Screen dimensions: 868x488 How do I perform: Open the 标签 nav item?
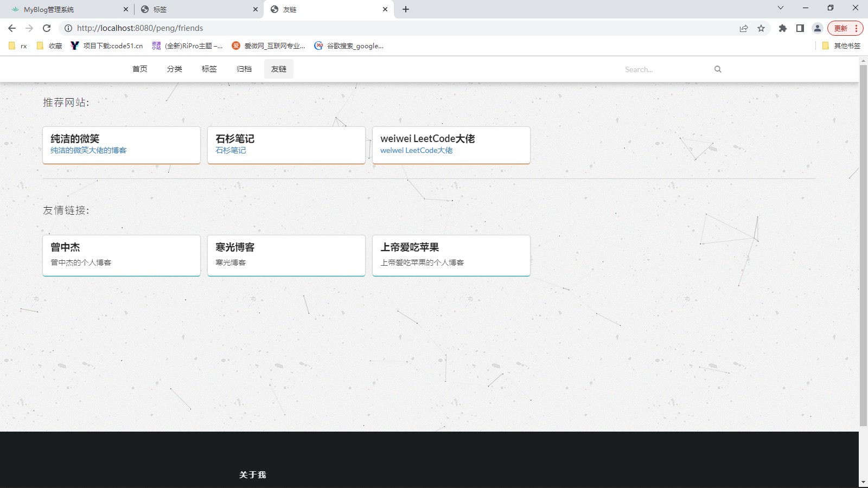coord(209,69)
